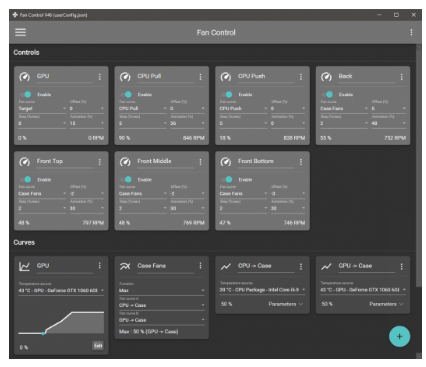Click the GPU curve graph area
This screenshot has width=426, height=367.
click(61, 322)
